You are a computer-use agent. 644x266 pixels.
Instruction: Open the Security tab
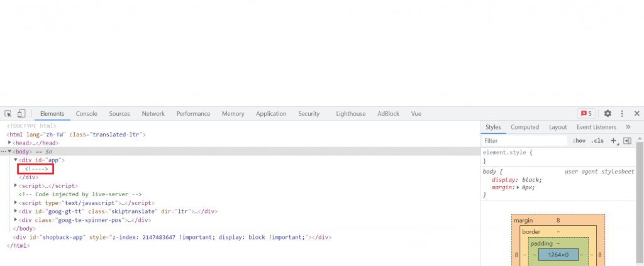(309, 114)
